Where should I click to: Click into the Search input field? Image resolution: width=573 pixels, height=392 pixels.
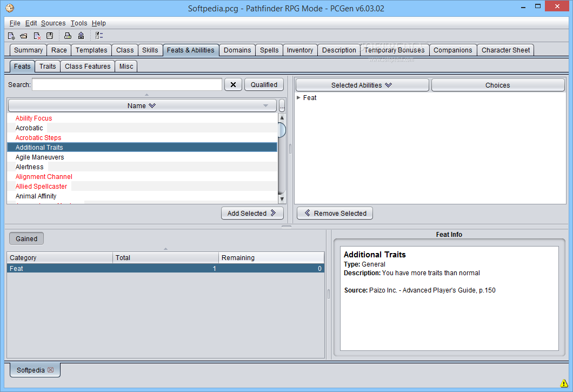click(127, 84)
